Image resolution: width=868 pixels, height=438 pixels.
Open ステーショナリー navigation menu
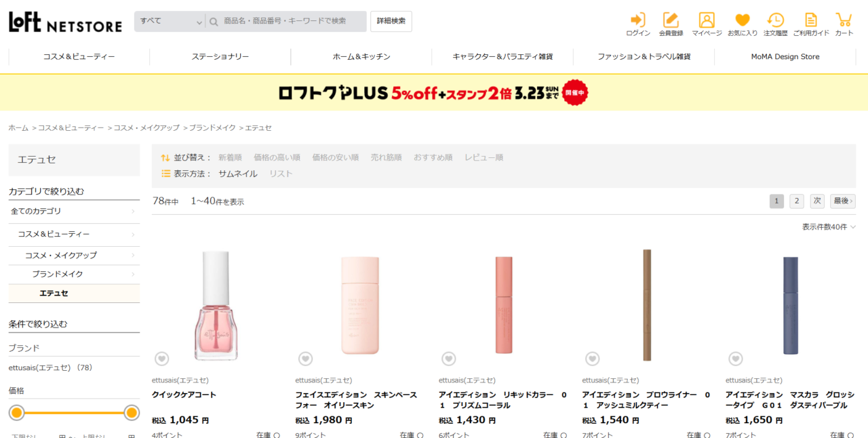pyautogui.click(x=220, y=57)
